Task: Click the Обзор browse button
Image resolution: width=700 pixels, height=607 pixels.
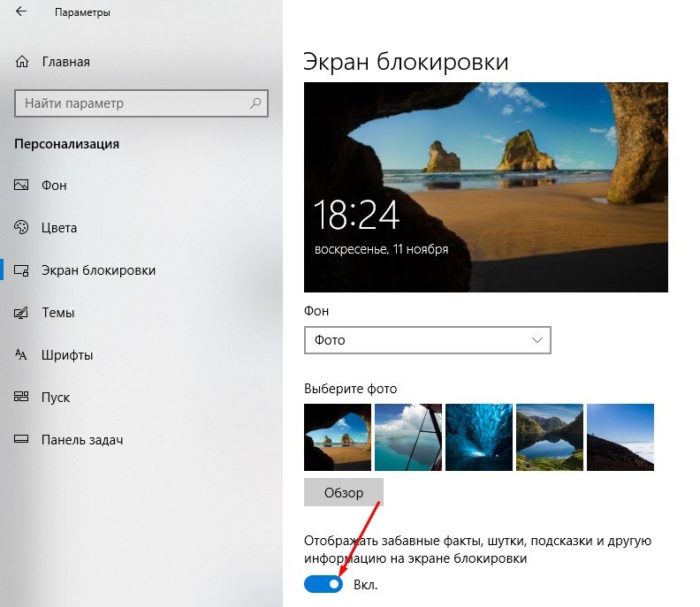Action: point(344,492)
